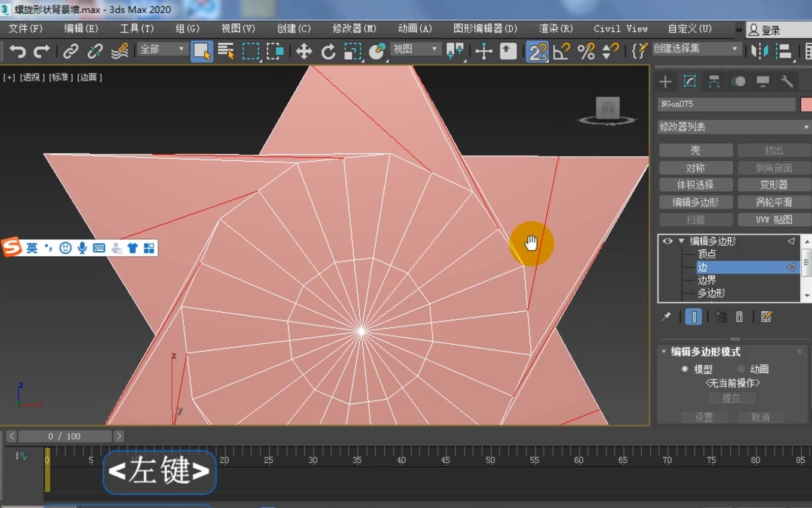
Task: Open 文件(F) menu
Action: pos(25,28)
